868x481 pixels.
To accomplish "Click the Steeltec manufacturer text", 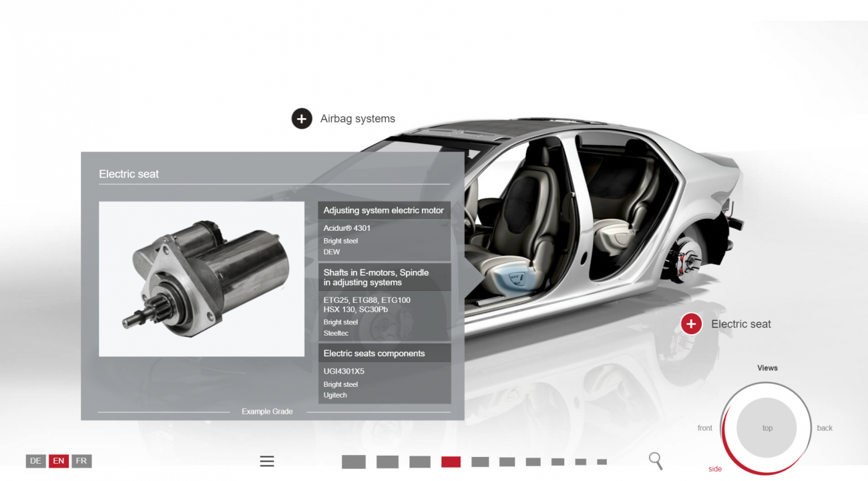I will tap(336, 334).
